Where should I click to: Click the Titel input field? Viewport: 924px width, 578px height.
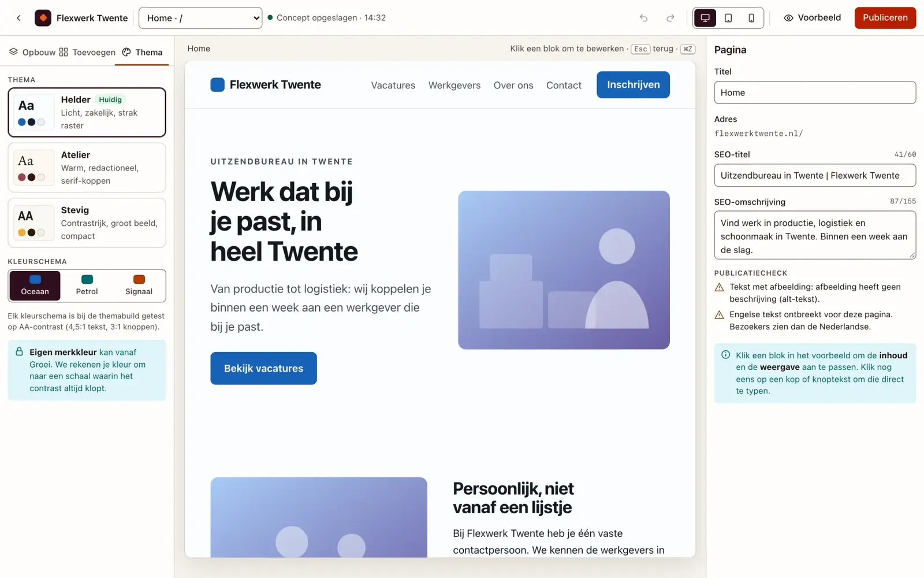815,92
